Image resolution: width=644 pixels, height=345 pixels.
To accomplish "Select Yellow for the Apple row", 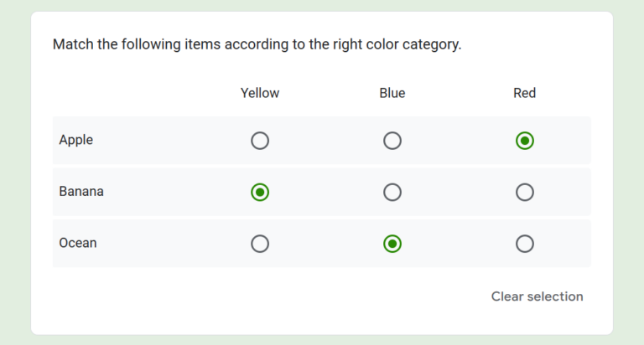I will 260,141.
